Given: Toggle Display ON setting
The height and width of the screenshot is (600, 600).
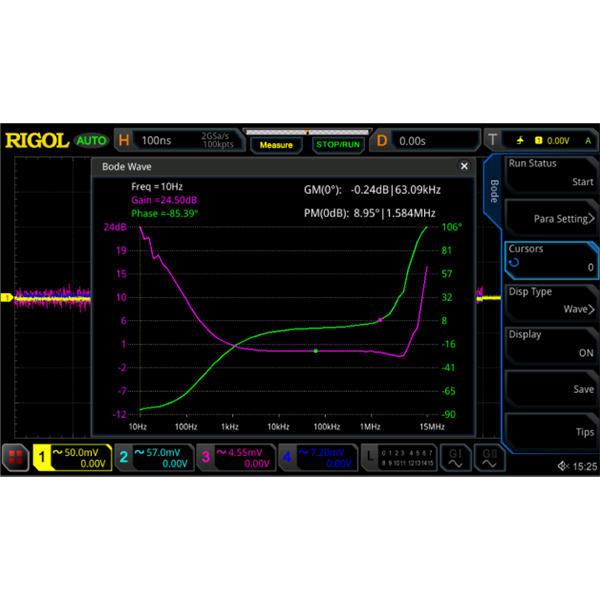Looking at the screenshot, I should pos(550,346).
